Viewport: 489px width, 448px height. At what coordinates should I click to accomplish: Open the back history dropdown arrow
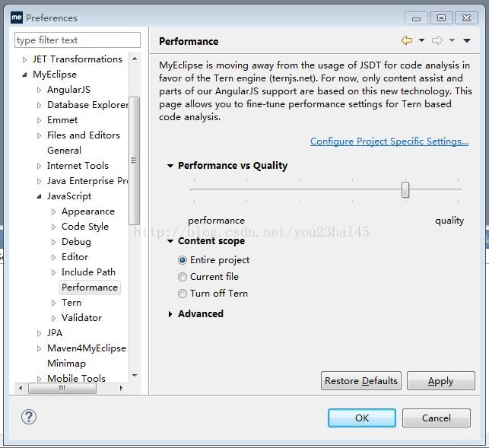421,40
